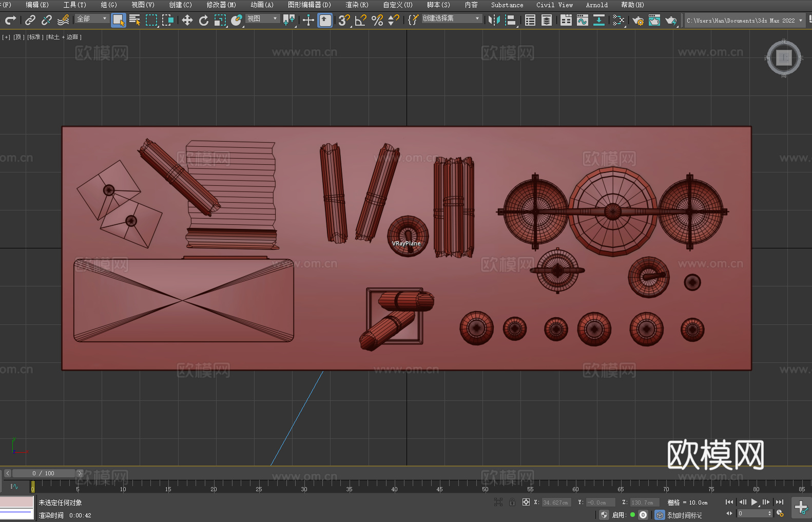This screenshot has height=522, width=812.
Task: Click the Redo arrow icon
Action: 10,20
